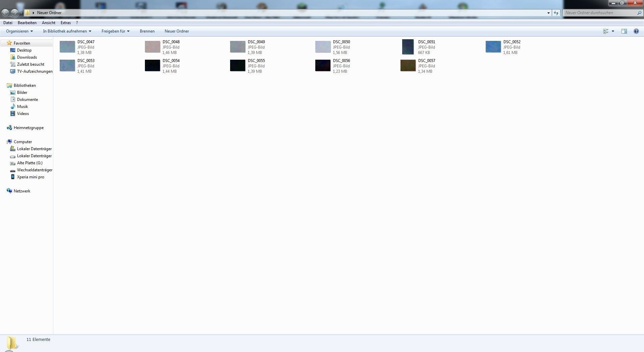The height and width of the screenshot is (352, 644).
Task: Select the DSC_0055 thumbnail
Action: tap(238, 66)
